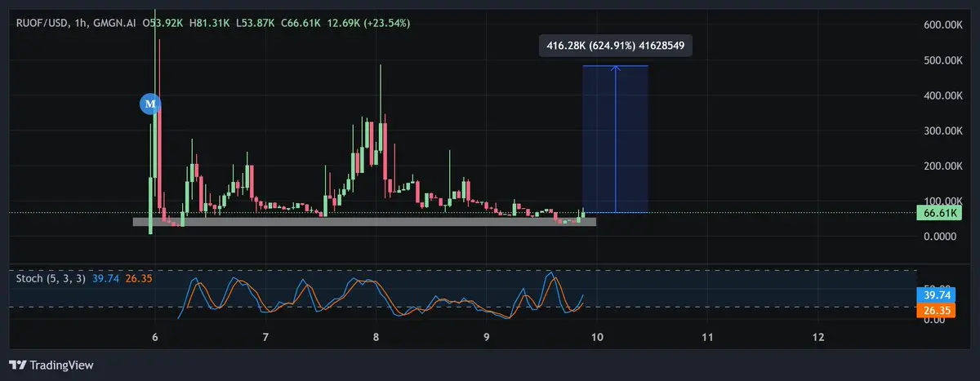Select the RUOF/USD symbol title
980x381 pixels.
(x=43, y=23)
